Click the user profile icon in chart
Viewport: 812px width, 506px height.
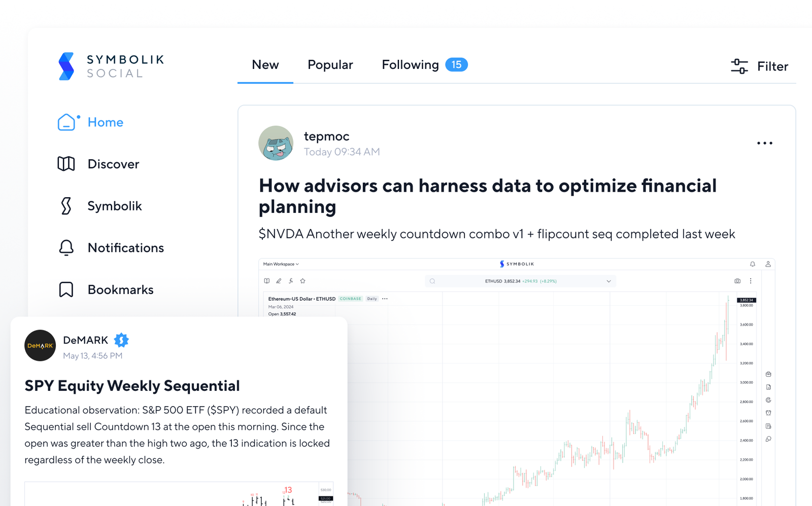pyautogui.click(x=768, y=264)
